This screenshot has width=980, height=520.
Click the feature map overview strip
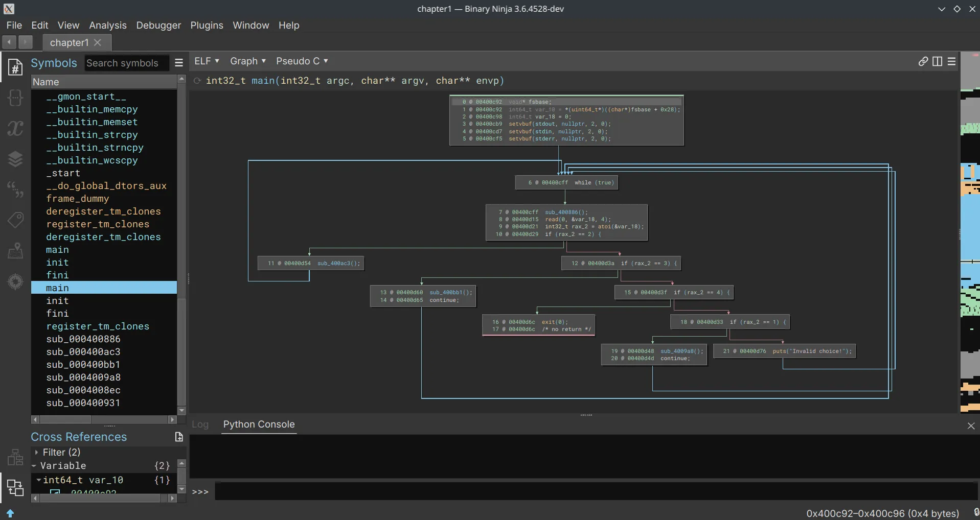(x=970, y=232)
